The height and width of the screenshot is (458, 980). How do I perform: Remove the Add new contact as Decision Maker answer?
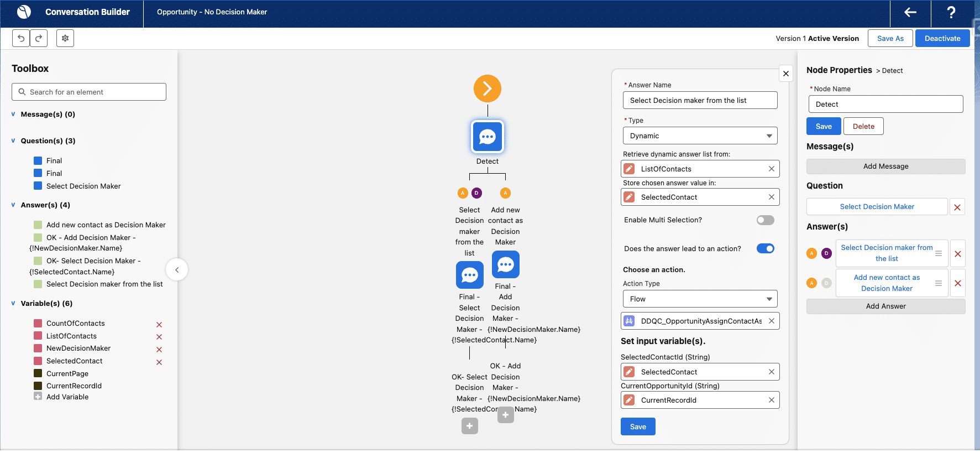958,283
